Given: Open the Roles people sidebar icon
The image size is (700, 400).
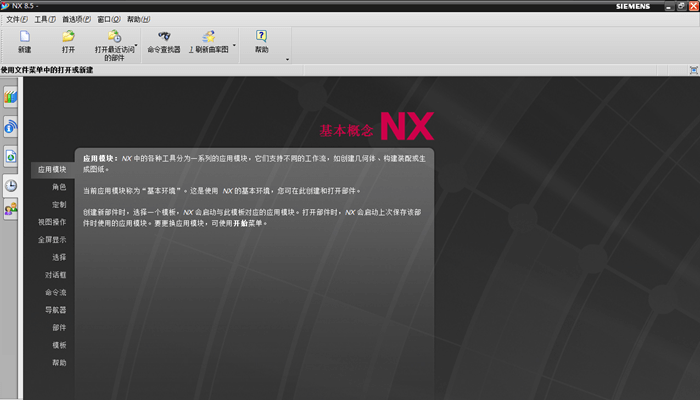Looking at the screenshot, I should pyautogui.click(x=11, y=209).
